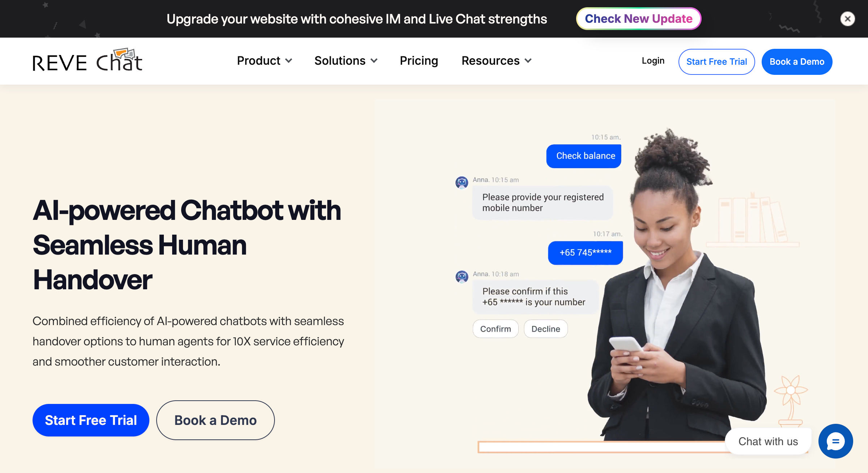The height and width of the screenshot is (473, 868).
Task: Click the Check balance chat bubble
Action: click(584, 156)
